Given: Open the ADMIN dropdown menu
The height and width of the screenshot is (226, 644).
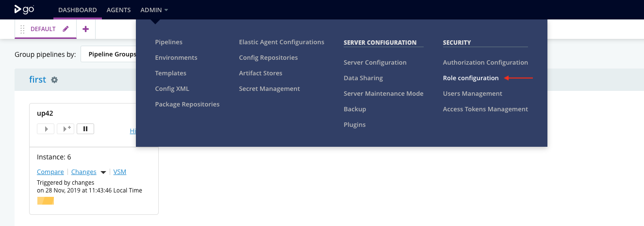Looking at the screenshot, I should (x=154, y=10).
